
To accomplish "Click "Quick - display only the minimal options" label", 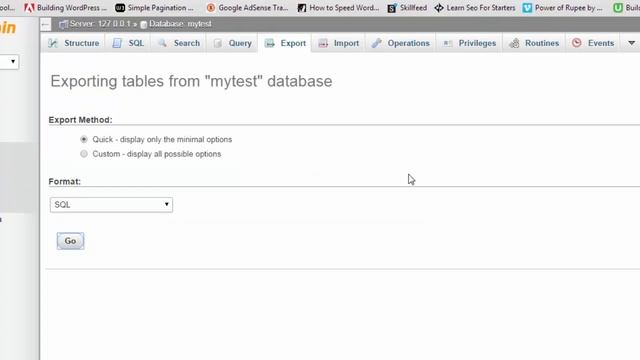I will point(162,140).
